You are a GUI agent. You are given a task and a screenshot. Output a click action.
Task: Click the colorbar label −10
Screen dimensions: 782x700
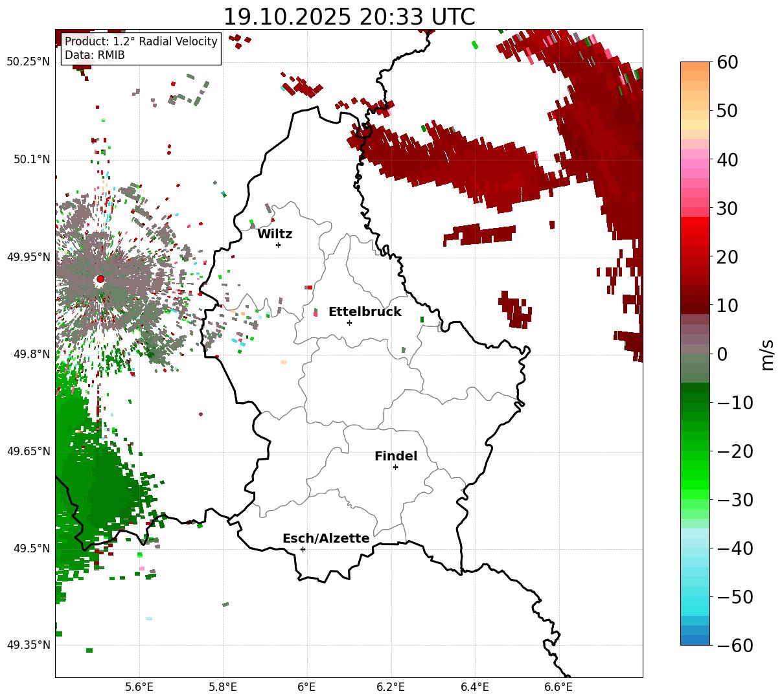click(x=735, y=402)
